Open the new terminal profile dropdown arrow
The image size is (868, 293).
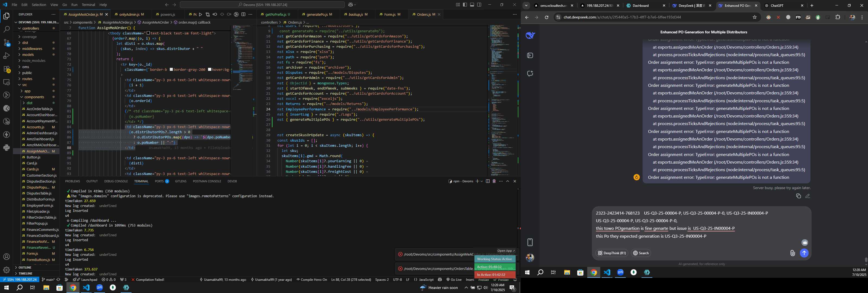(x=482, y=181)
